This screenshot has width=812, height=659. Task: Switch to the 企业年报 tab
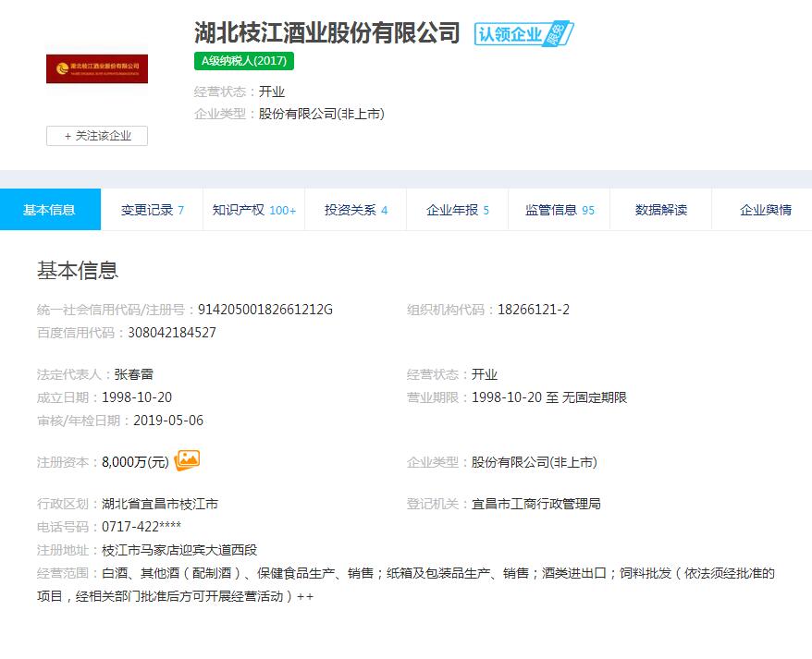457,210
